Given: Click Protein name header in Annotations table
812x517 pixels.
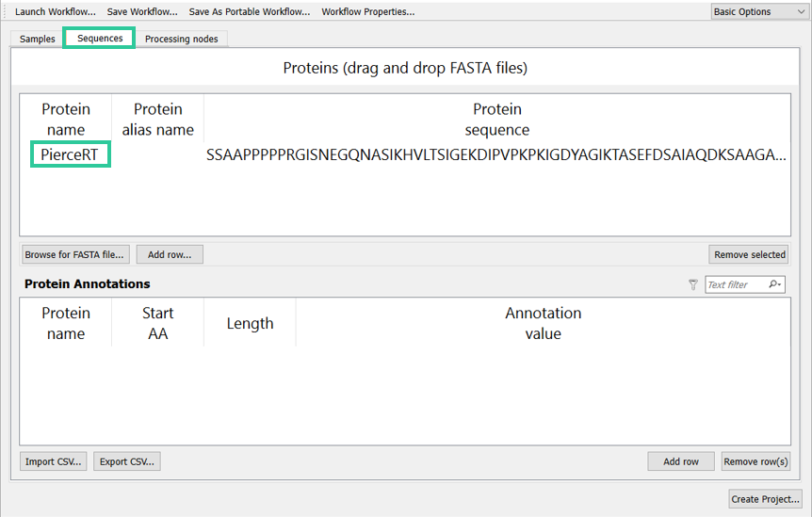Looking at the screenshot, I should (x=66, y=323).
